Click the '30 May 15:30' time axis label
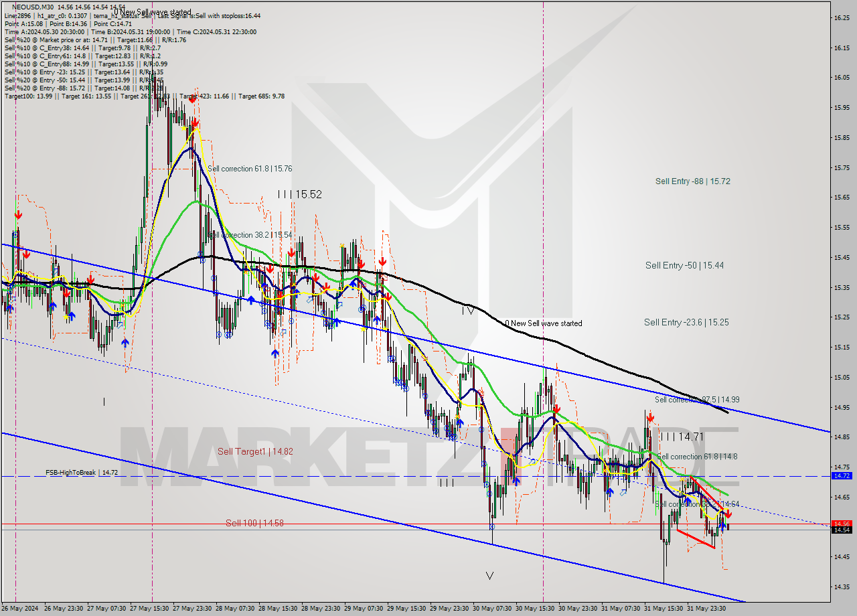 coord(536,609)
